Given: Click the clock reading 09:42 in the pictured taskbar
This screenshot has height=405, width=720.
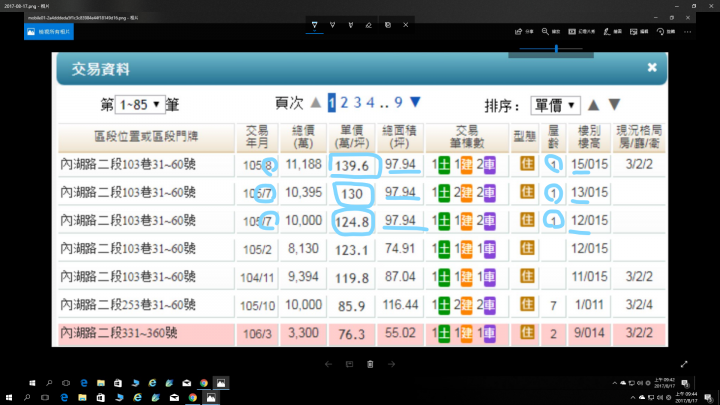Looking at the screenshot, I should pos(664,383).
